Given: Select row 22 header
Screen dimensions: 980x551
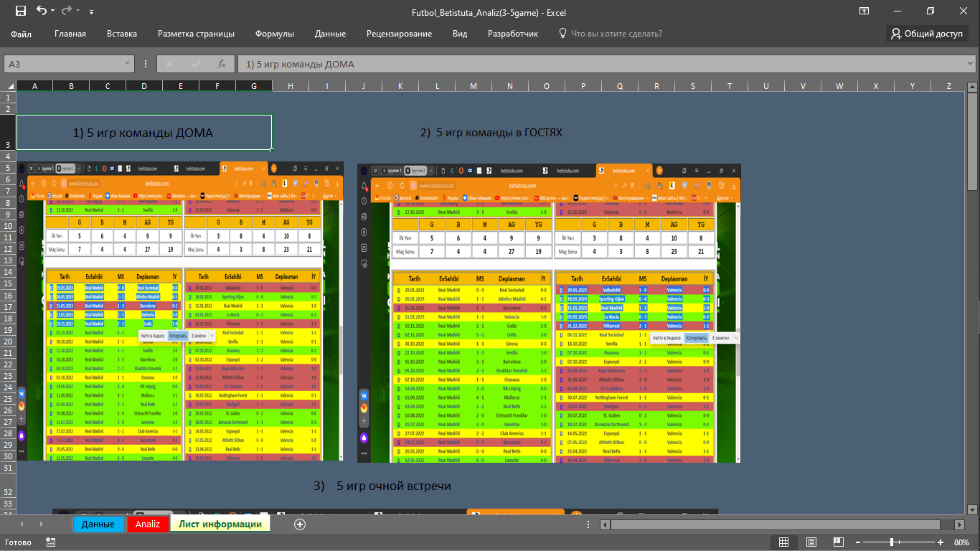Looking at the screenshot, I should click(8, 364).
